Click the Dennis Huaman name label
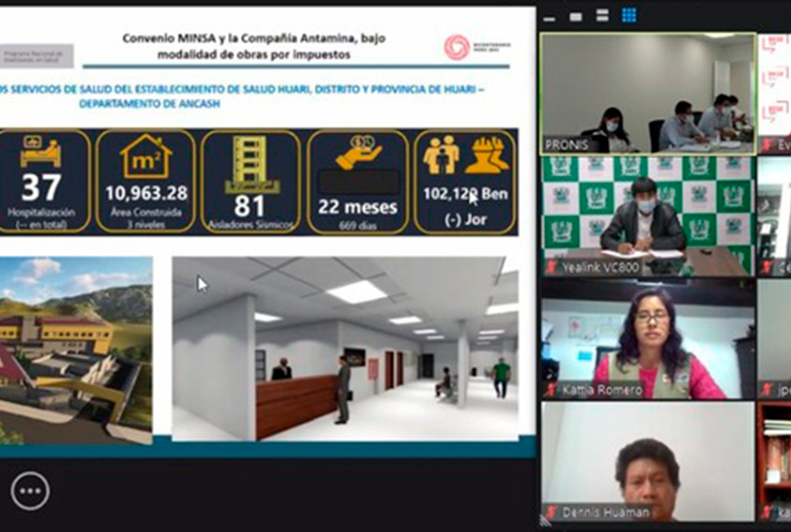Screen dimensions: 791x532 pyautogui.click(x=606, y=512)
